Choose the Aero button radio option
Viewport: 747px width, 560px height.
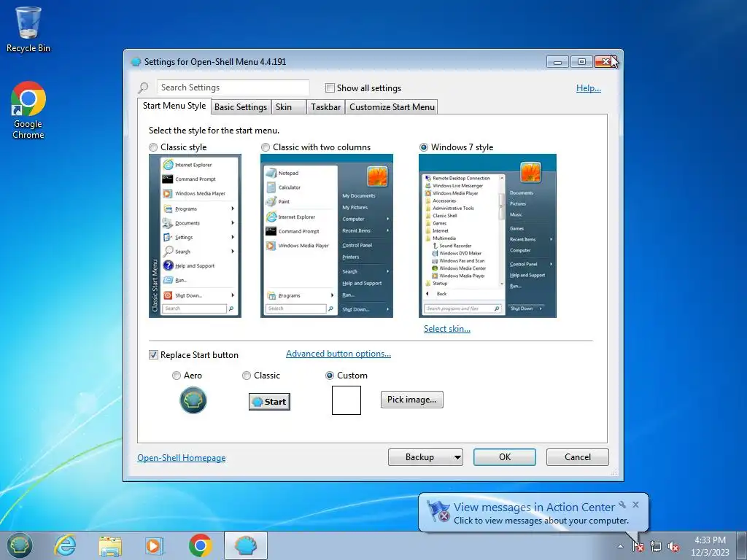177,376
